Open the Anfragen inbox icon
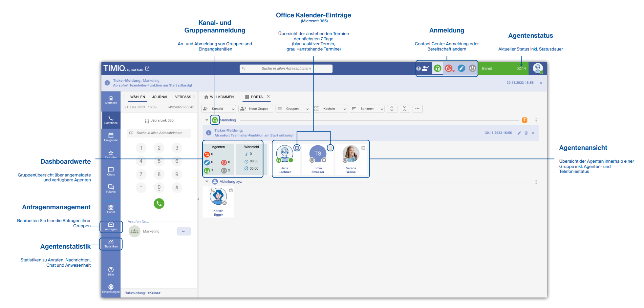644x308 pixels. pos(111,226)
